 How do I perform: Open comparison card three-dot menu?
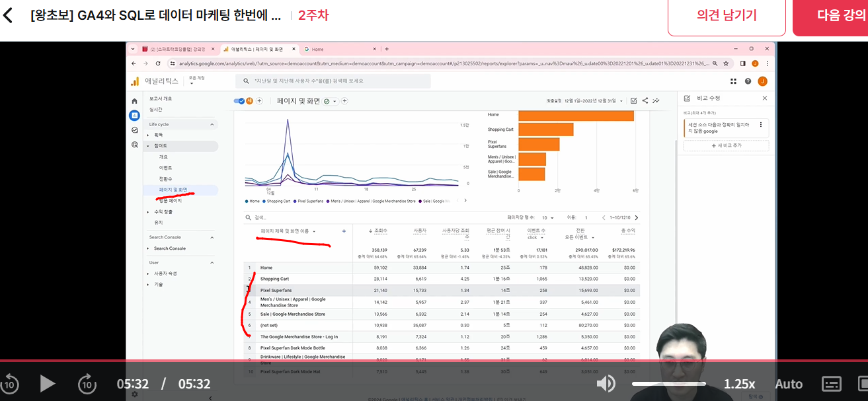761,124
